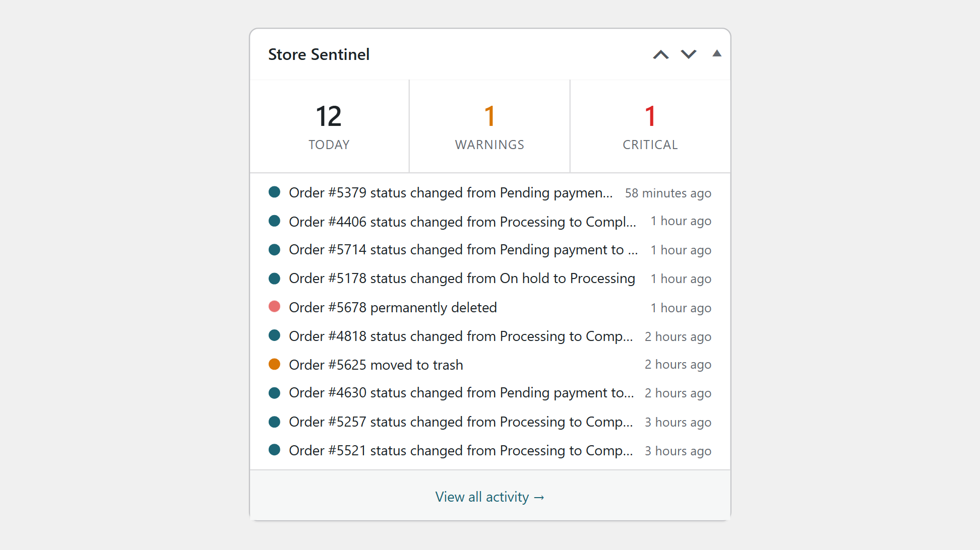
Task: Click red critical dot for Order #5678
Action: pyautogui.click(x=274, y=306)
